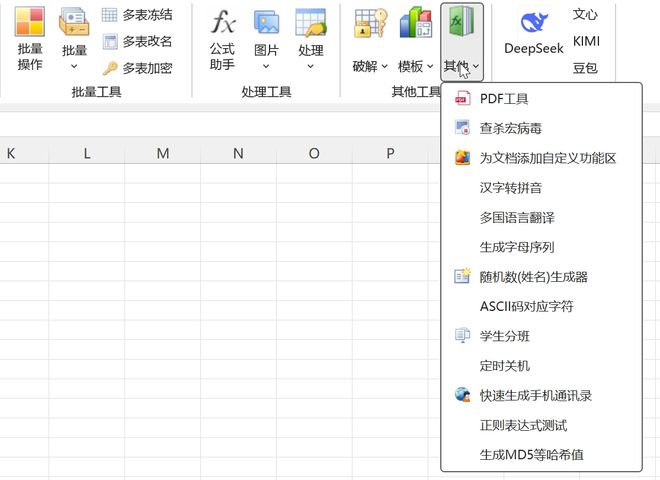Open the 公式助手 fx icon
660x480 pixels.
point(222,21)
